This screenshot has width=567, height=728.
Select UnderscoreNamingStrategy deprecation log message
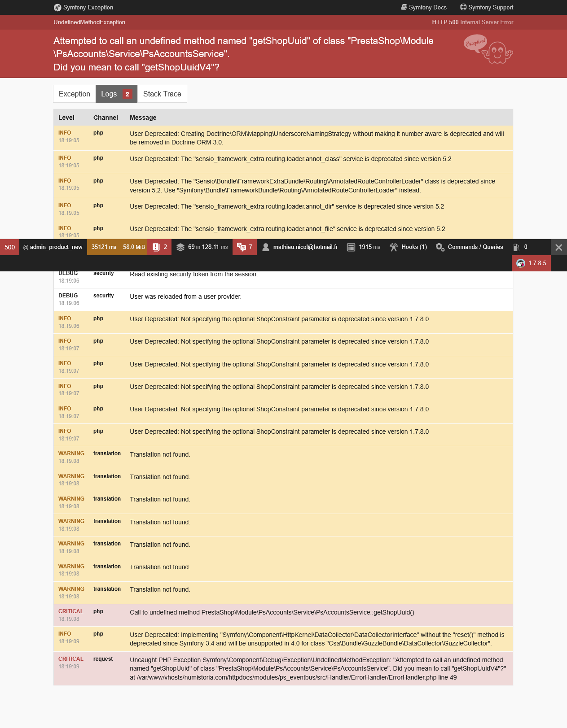point(317,138)
